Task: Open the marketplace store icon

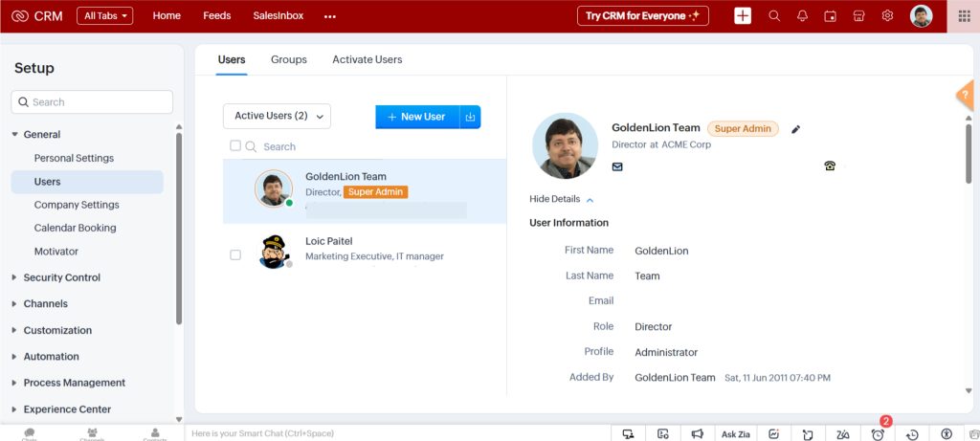Action: click(858, 16)
